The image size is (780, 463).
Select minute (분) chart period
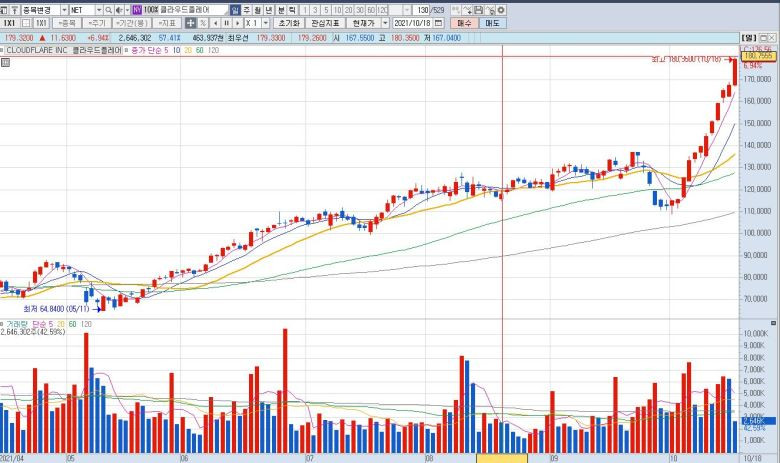coord(281,10)
